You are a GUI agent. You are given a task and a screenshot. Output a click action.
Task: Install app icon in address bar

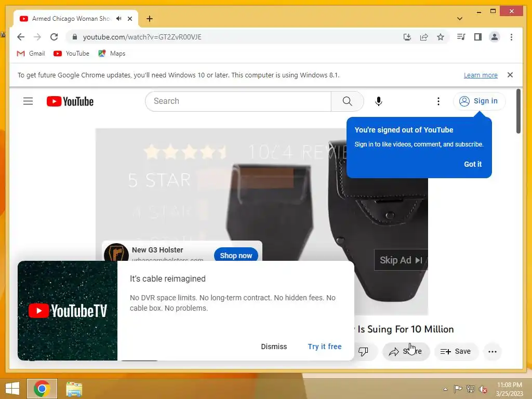coord(407,37)
